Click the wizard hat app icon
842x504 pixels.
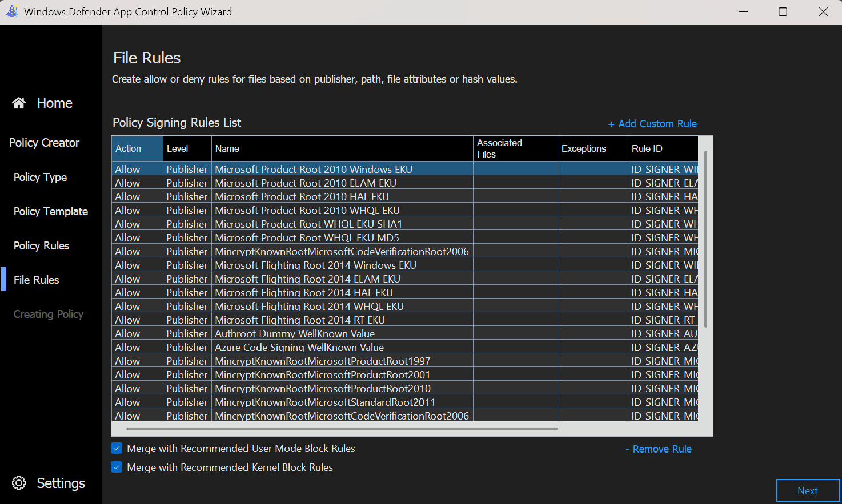[x=11, y=11]
